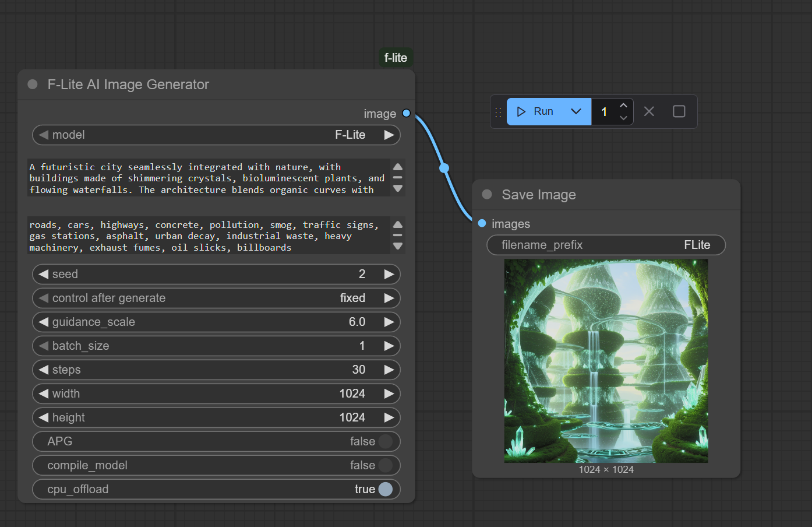Increase height with right arrow
Viewport: 812px width, 527px height.
pos(389,417)
